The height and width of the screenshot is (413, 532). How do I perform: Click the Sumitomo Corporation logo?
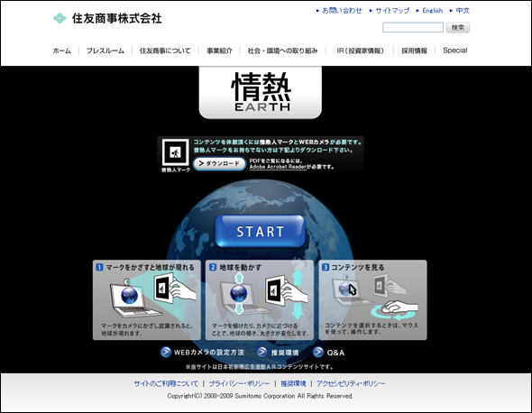pos(107,18)
